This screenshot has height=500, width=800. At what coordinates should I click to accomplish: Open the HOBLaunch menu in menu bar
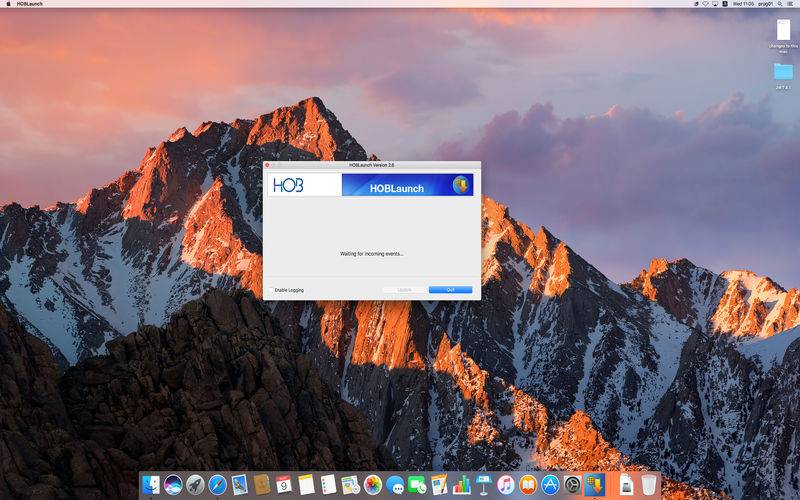click(30, 4)
